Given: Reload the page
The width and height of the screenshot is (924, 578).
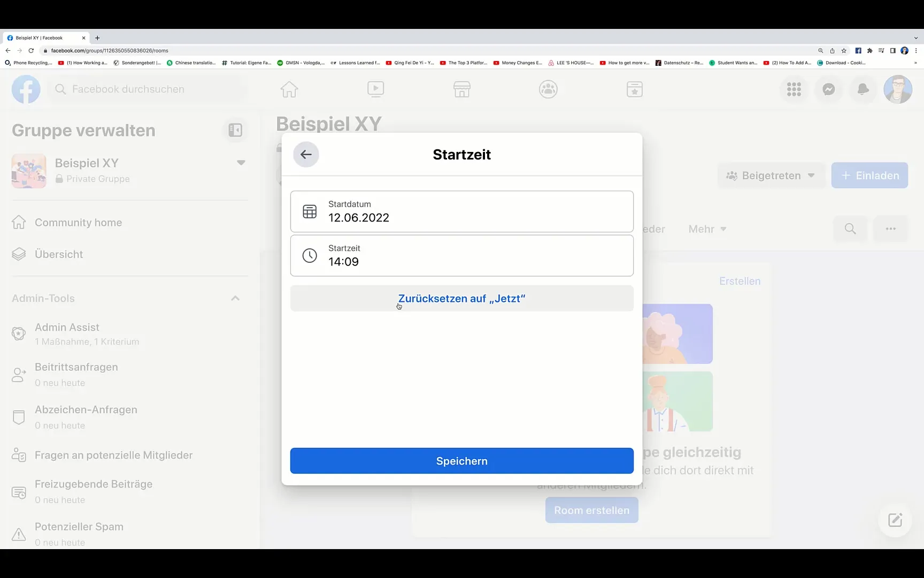Looking at the screenshot, I should click(x=31, y=50).
